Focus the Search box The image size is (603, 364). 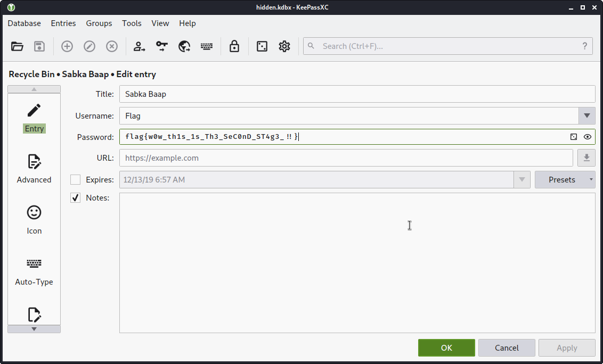pos(448,46)
